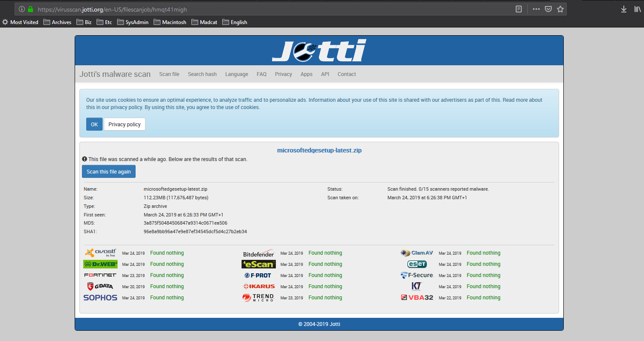Bookmark this page with star icon
This screenshot has height=341, width=644.
coord(560,9)
